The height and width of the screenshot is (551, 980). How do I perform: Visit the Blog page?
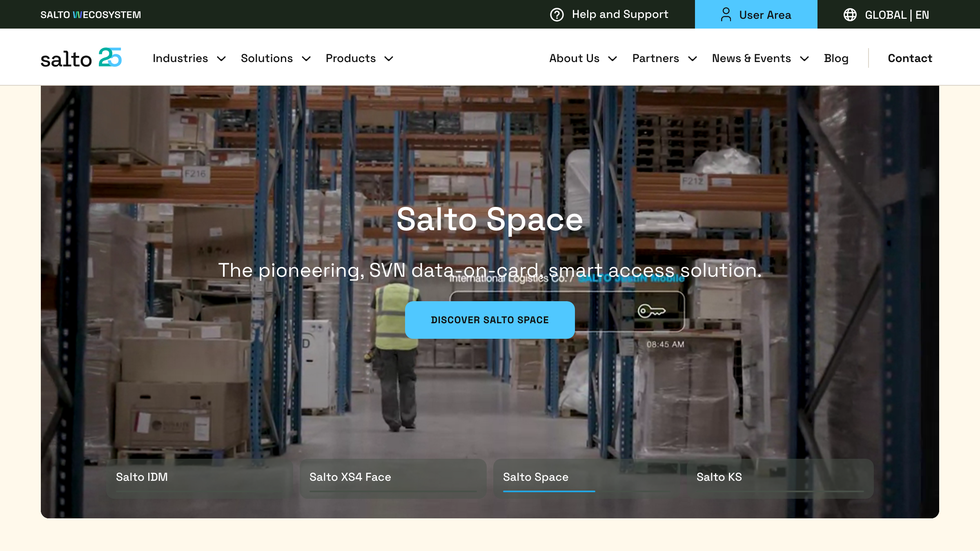[x=836, y=58]
